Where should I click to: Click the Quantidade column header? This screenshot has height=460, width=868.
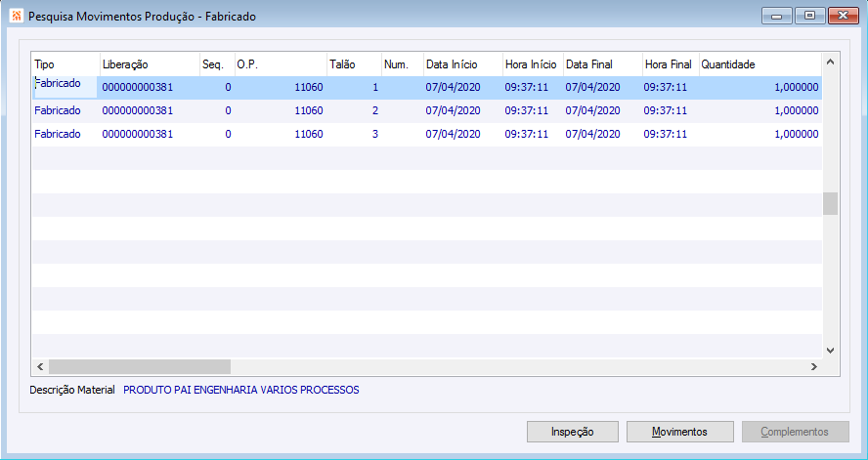click(760, 64)
